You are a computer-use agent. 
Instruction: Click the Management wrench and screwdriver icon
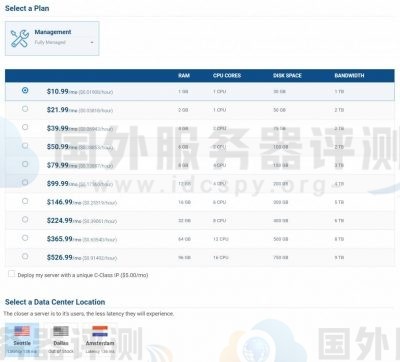(20, 38)
